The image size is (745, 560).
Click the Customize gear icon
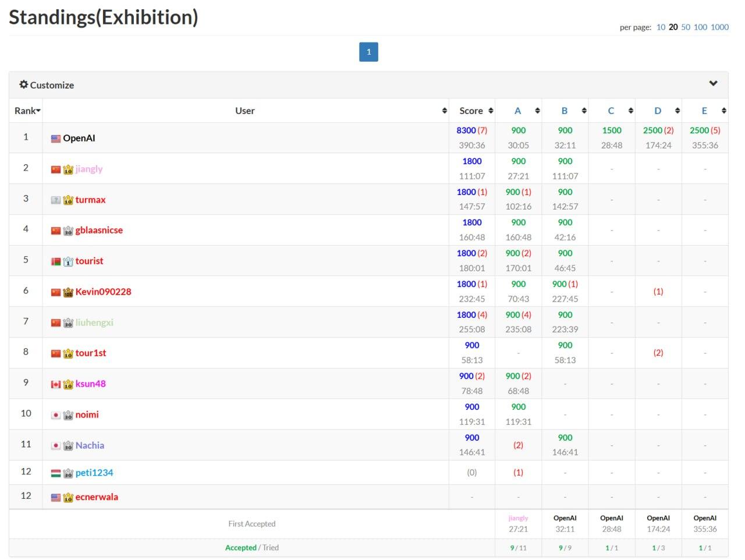[x=23, y=84]
